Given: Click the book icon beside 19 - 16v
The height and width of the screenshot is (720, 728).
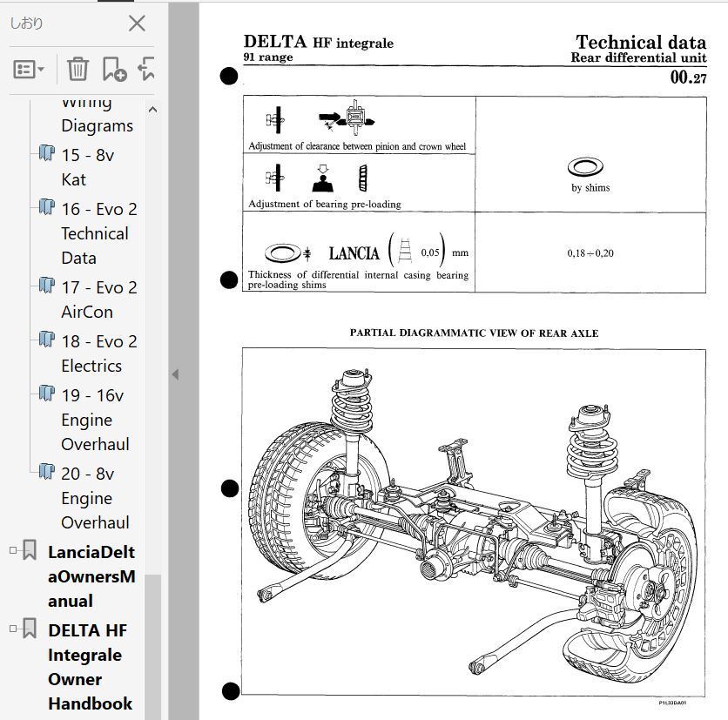Looking at the screenshot, I should pos(46,393).
